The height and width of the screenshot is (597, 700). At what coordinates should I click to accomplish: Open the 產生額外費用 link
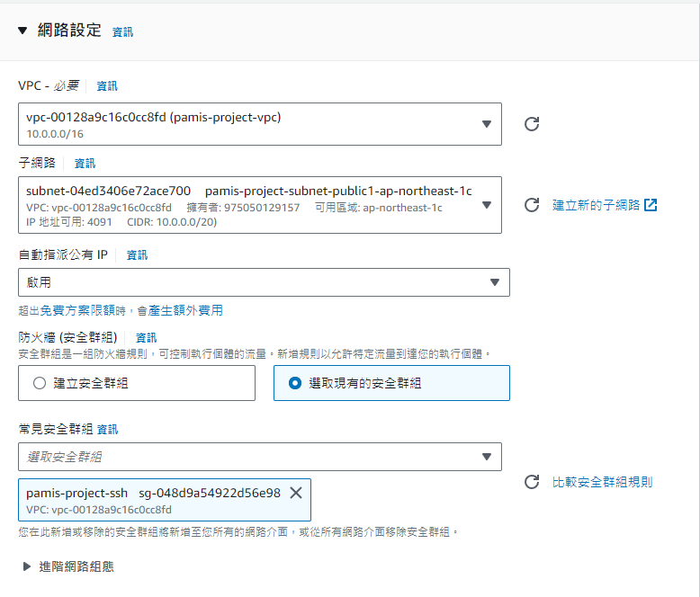pyautogui.click(x=185, y=310)
